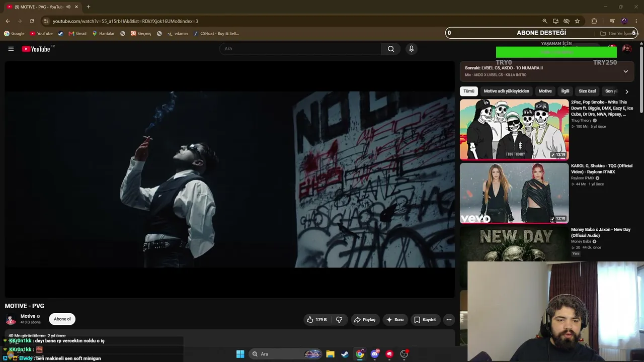Open the Haritalar bookmark
Image resolution: width=644 pixels, height=362 pixels.
103,34
